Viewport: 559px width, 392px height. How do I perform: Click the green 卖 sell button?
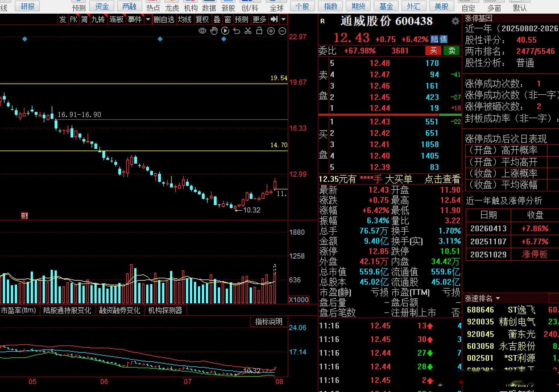(x=452, y=51)
